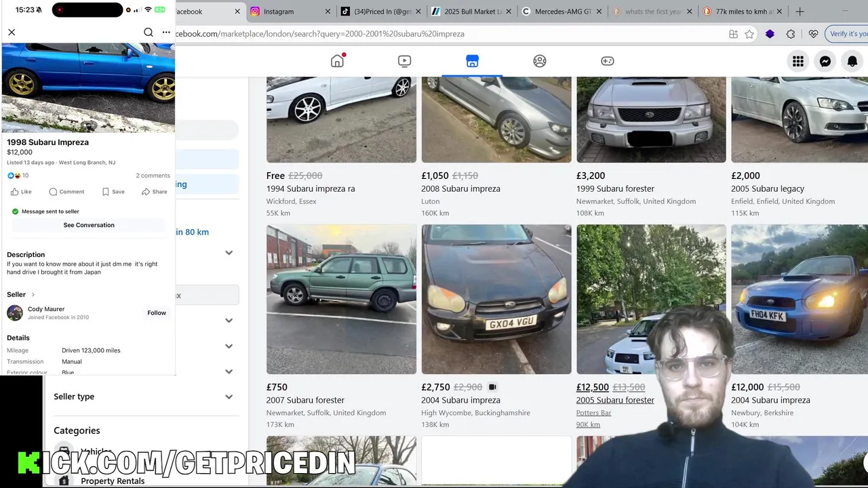
Task: Save the 1998 Subaru Impreza listing
Action: 113,192
